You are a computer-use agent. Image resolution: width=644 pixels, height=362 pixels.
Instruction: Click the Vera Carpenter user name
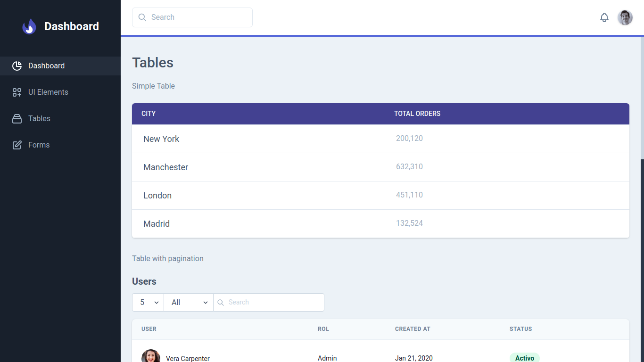pyautogui.click(x=188, y=359)
